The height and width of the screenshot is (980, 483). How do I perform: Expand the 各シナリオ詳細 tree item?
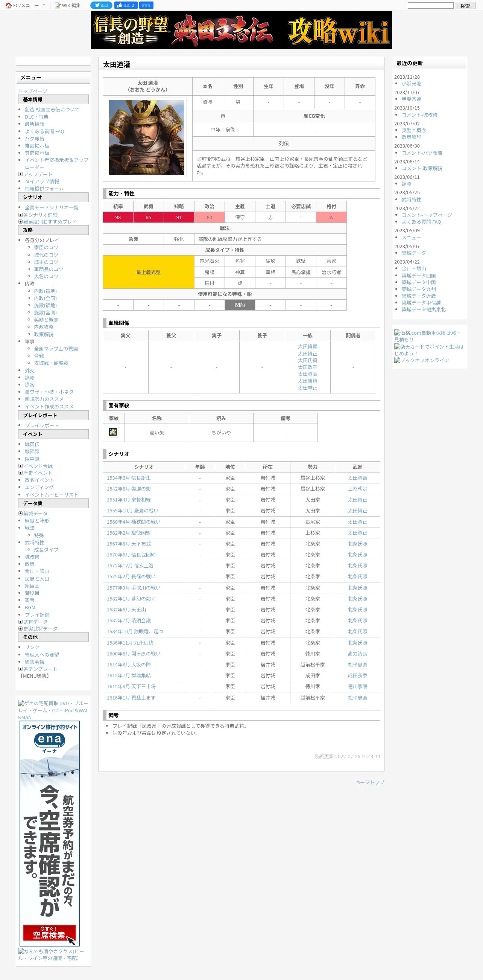pos(21,215)
